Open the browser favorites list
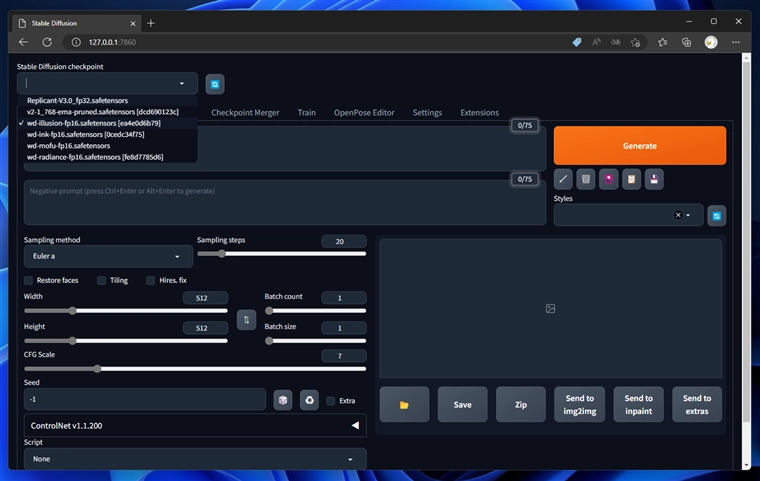Image resolution: width=760 pixels, height=481 pixels. [x=663, y=42]
